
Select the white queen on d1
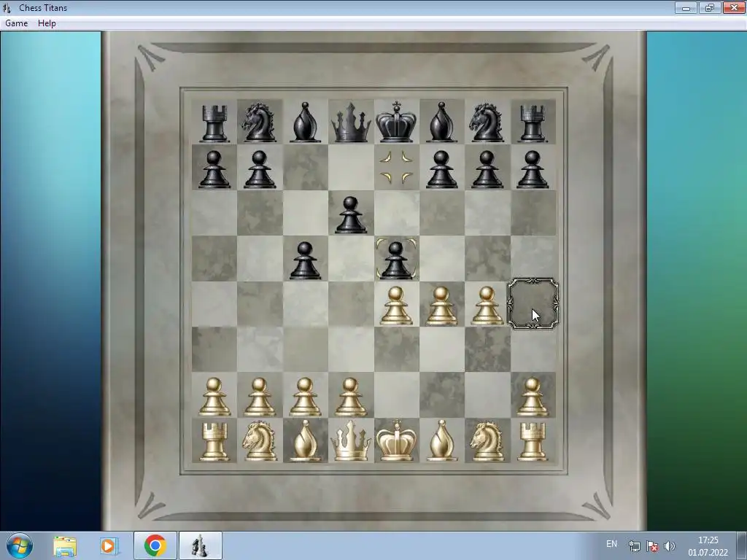pyautogui.click(x=351, y=441)
